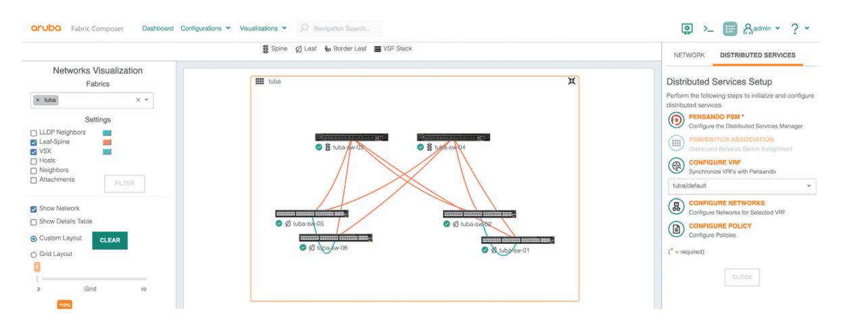Screen dimensions: 868x327
Task: Click the FILTER button
Action: tap(124, 183)
